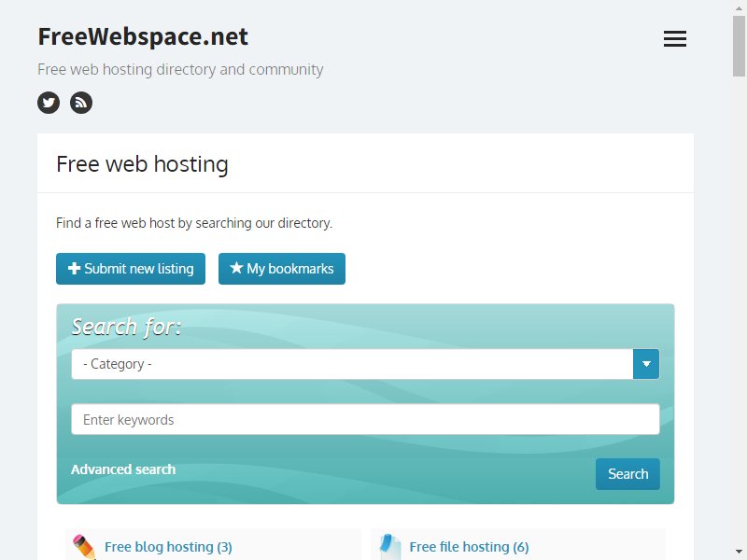Click the Search button
The image size is (747, 560).
[627, 474]
